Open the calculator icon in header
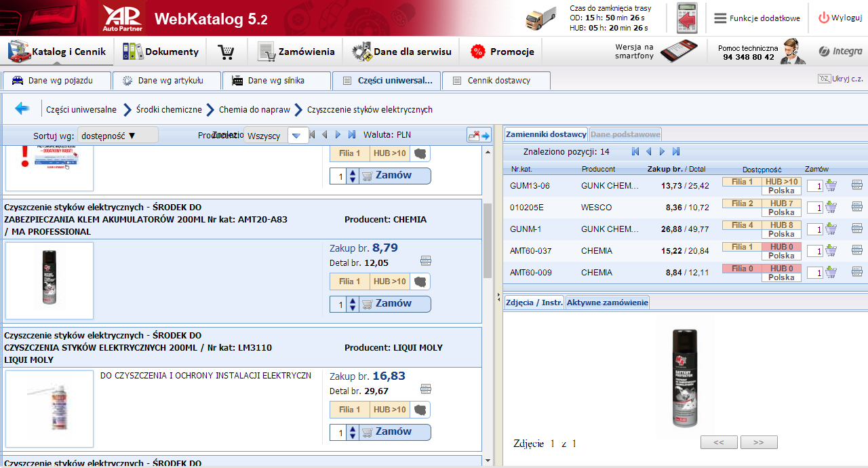 pyautogui.click(x=687, y=18)
